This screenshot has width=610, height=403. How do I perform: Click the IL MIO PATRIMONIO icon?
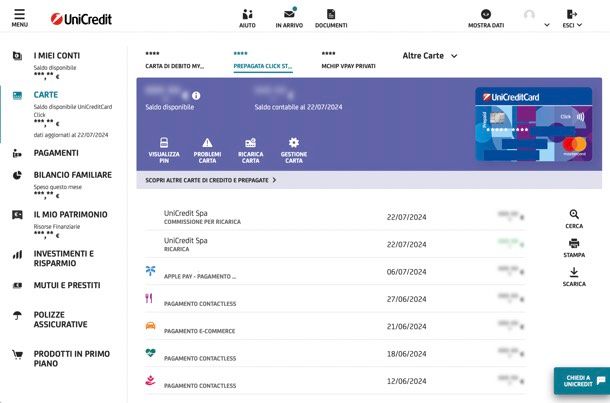[17, 215]
